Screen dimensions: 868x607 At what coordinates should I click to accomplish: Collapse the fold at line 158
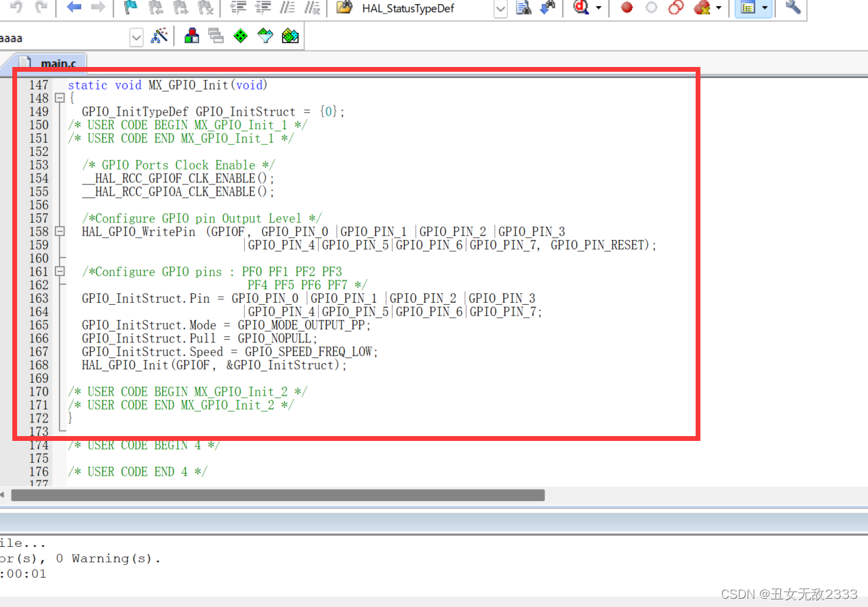tap(60, 232)
